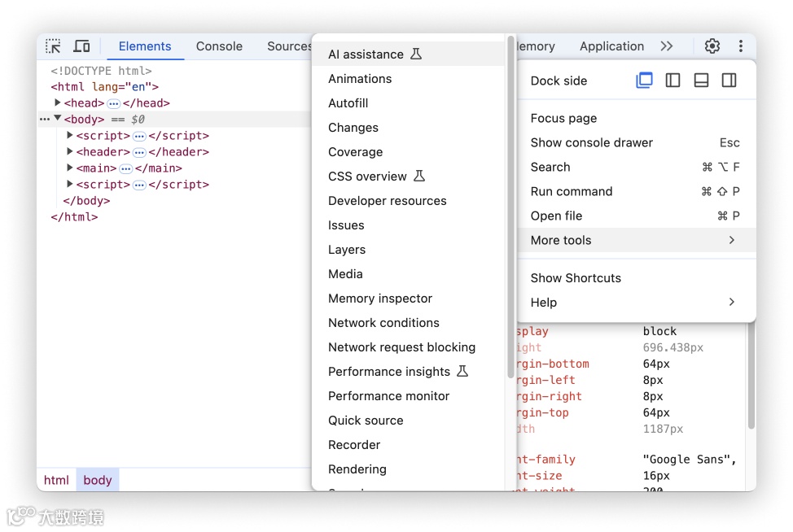Choose Show console drawer
793x532 pixels.
point(637,142)
